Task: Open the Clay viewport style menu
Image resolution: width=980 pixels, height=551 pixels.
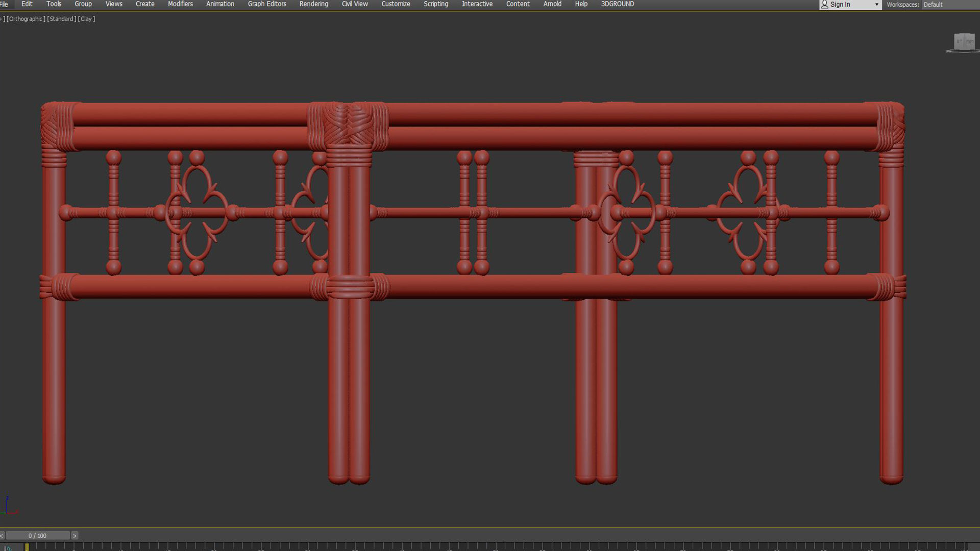Action: pos(86,19)
